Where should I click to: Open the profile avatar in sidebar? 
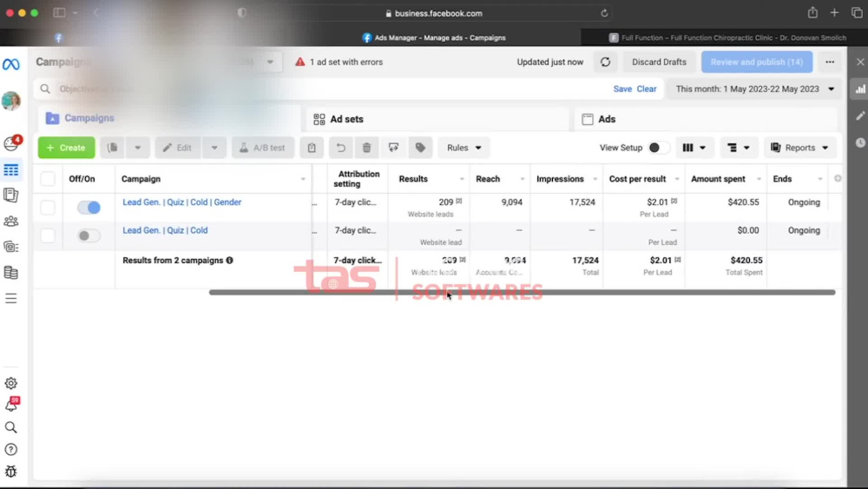coord(11,101)
